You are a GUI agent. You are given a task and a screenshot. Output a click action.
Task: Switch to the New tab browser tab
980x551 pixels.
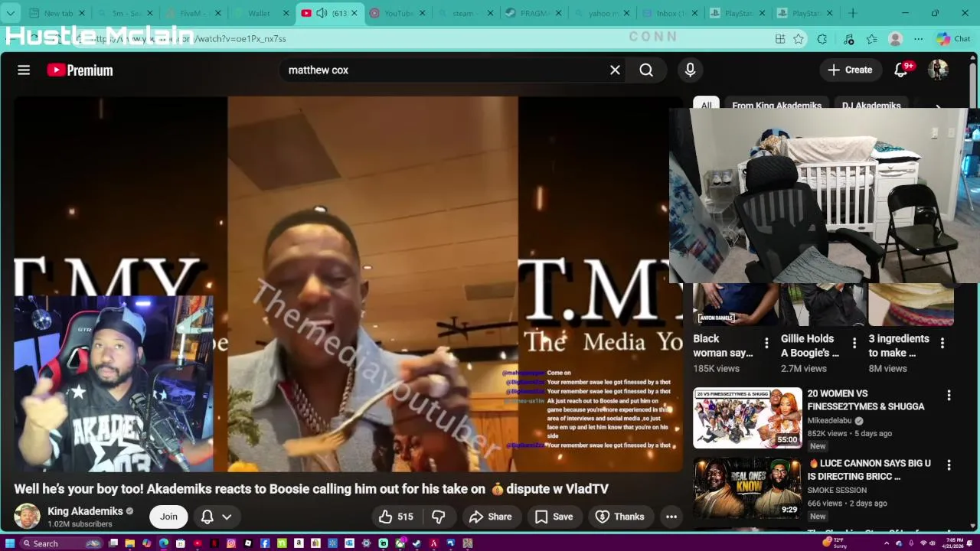point(57,13)
